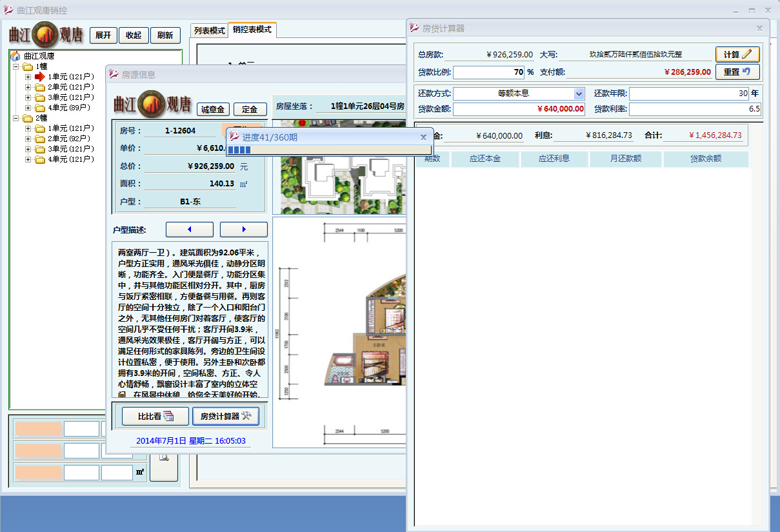The image size is (780, 532).
Task: Click the 户型 value B1-东
Action: (190, 202)
